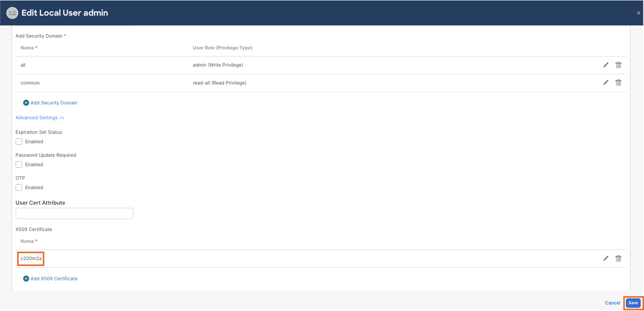644x311 pixels.
Task: Enable the OTP checkbox
Action: (19, 188)
